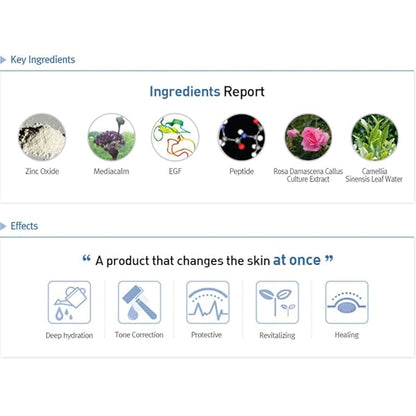Click the Key Ingredients section heading
This screenshot has width=416, height=416.
pyautogui.click(x=43, y=60)
